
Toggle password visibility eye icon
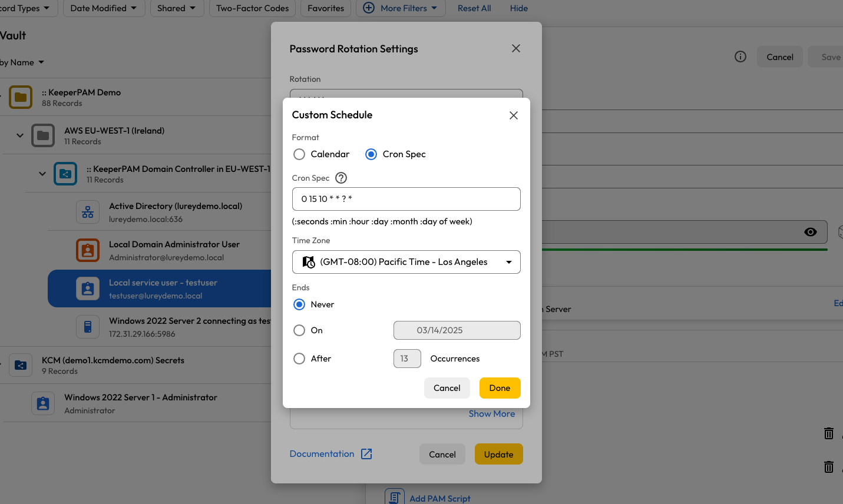pos(811,232)
